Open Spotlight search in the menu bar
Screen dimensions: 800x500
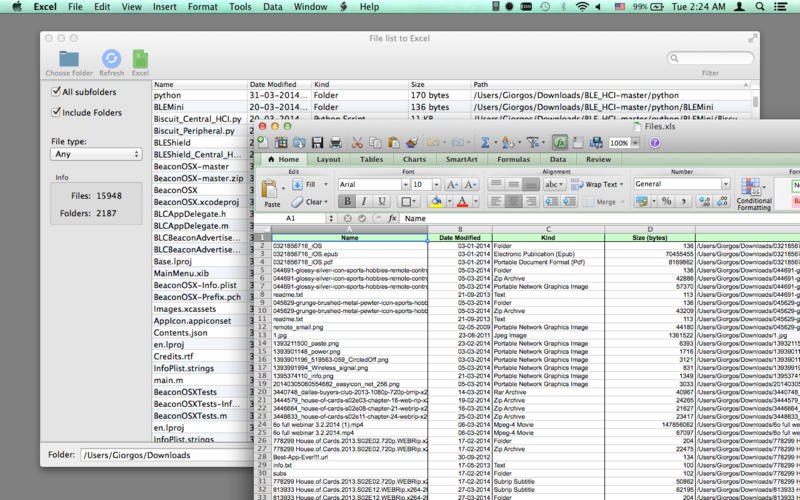tap(760, 7)
